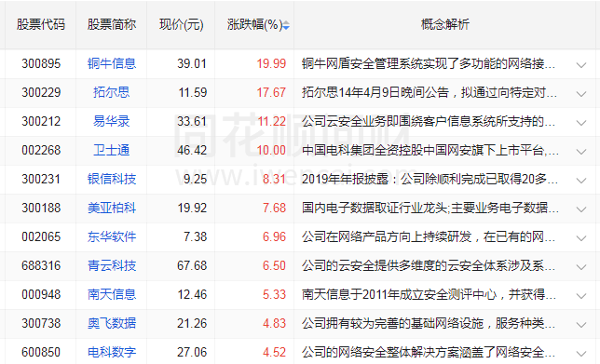
Task: Click concept text starting 公司在网络产品方向
Action: [x=429, y=236]
